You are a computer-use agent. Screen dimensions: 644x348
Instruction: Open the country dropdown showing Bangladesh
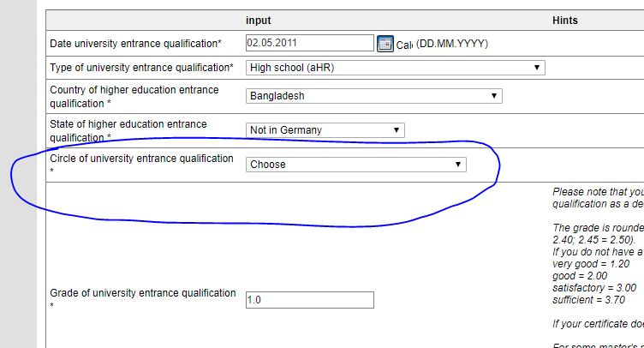pos(373,96)
